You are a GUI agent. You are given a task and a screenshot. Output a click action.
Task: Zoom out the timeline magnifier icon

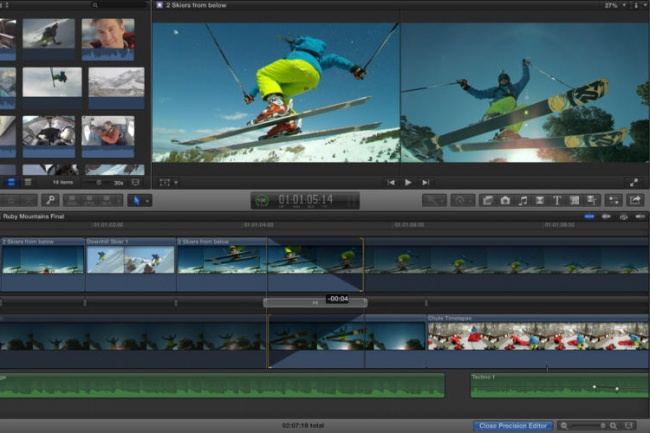click(564, 426)
